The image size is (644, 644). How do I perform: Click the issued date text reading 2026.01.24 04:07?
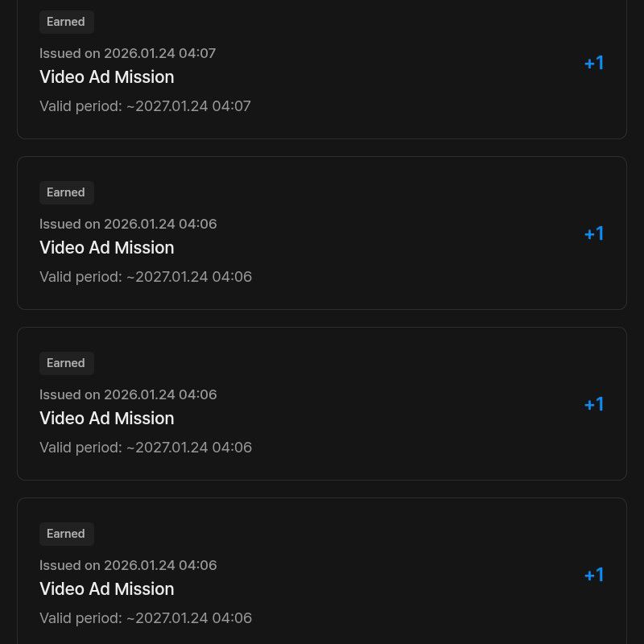point(128,54)
